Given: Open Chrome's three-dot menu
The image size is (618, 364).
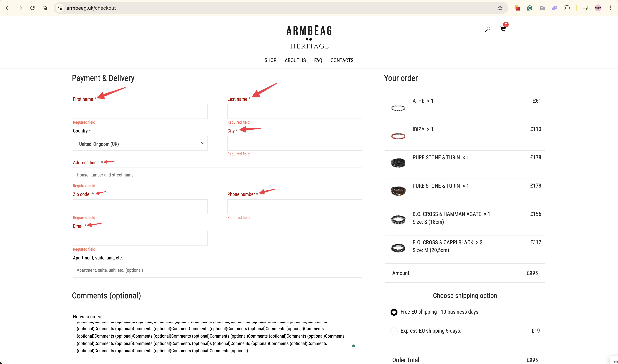Looking at the screenshot, I should (x=610, y=8).
